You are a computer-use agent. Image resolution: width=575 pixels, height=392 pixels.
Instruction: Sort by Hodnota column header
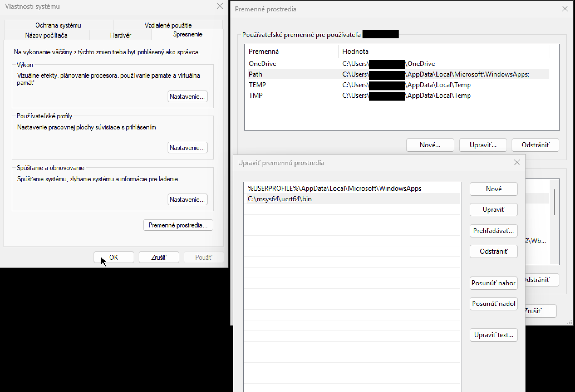[x=444, y=52]
